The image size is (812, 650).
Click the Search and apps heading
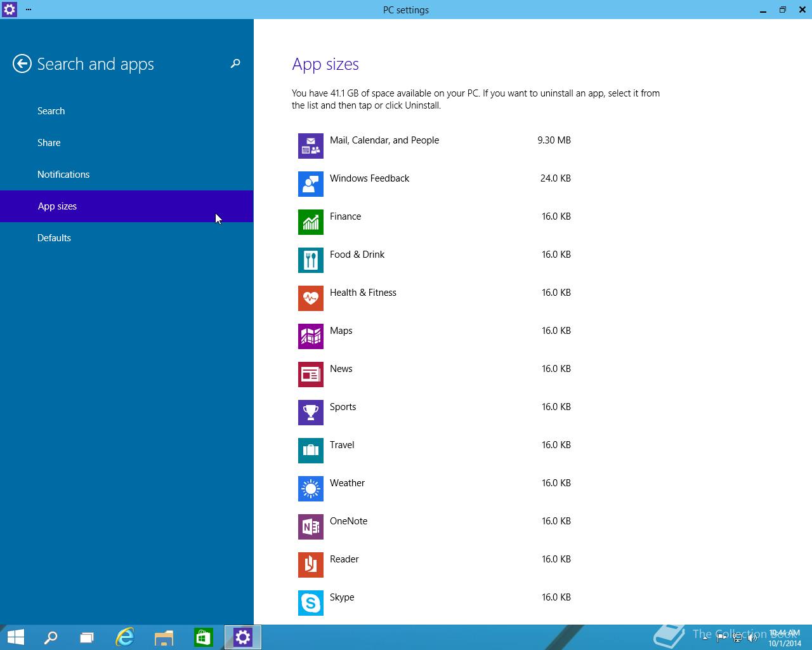point(96,64)
